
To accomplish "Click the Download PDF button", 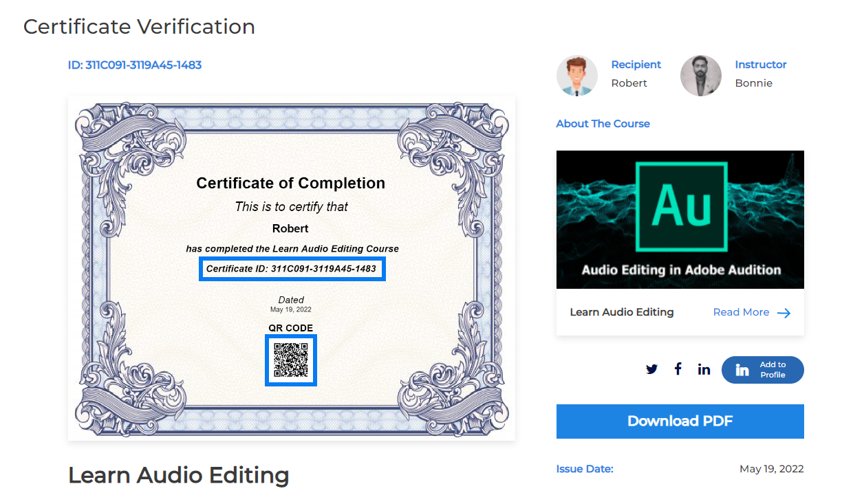I will 680,421.
